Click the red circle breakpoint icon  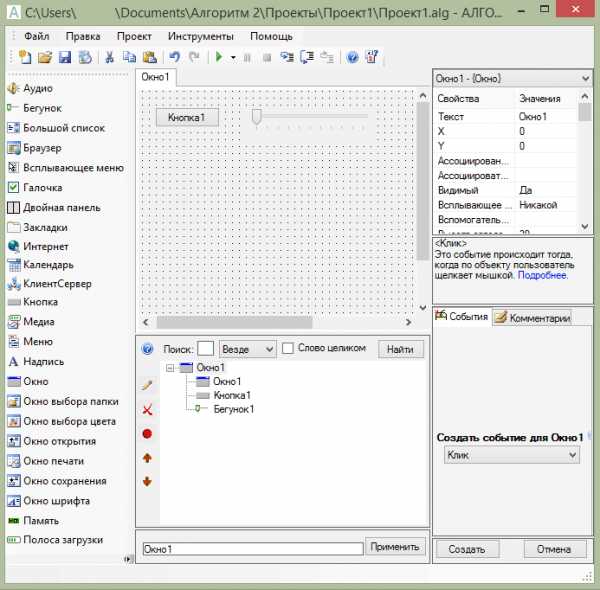point(148,433)
